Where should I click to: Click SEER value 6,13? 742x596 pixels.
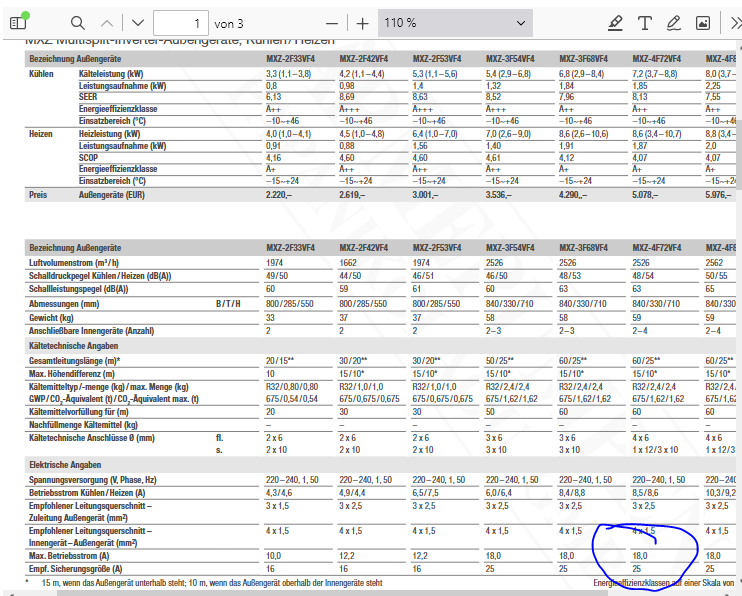pos(274,97)
